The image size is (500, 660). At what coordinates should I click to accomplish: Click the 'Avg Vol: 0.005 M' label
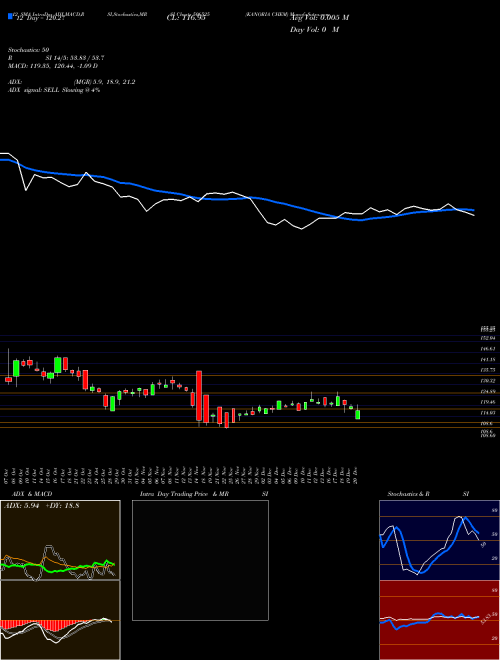point(319,18)
